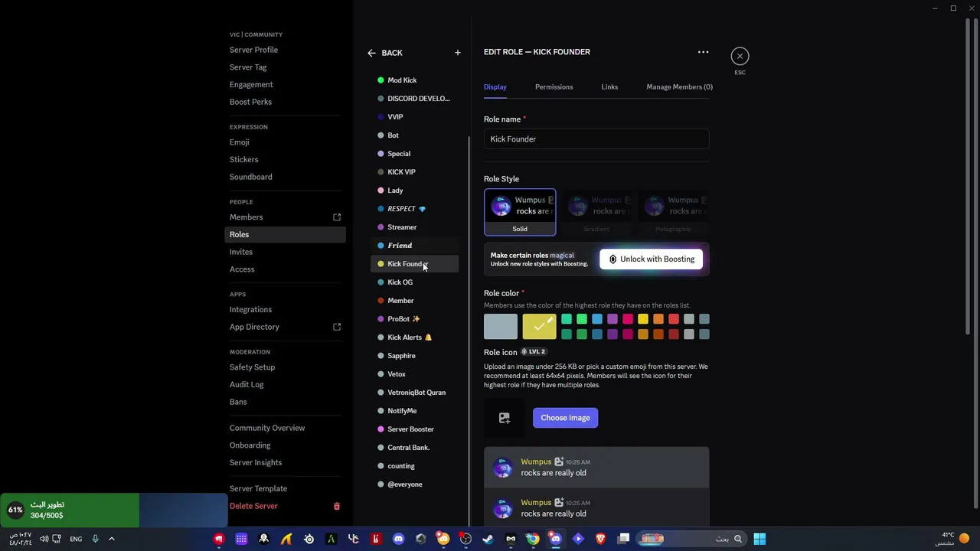Select the Solid role style
This screenshot has width=980, height=551.
coord(520,212)
